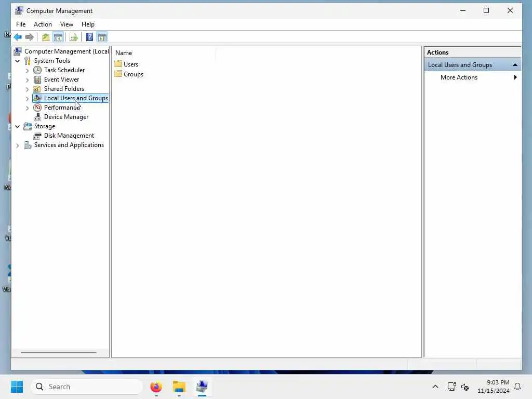Open File Explorer from the taskbar
532x399 pixels.
[x=179, y=387]
